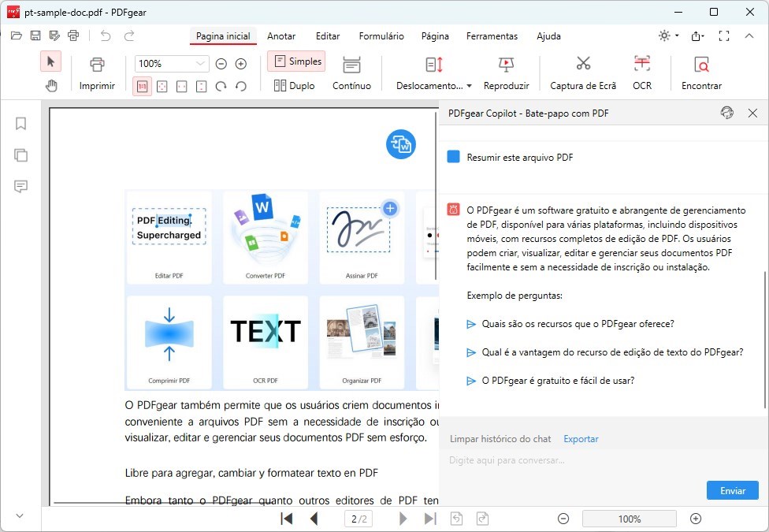Open the Deslocamento dropdown

(433, 73)
